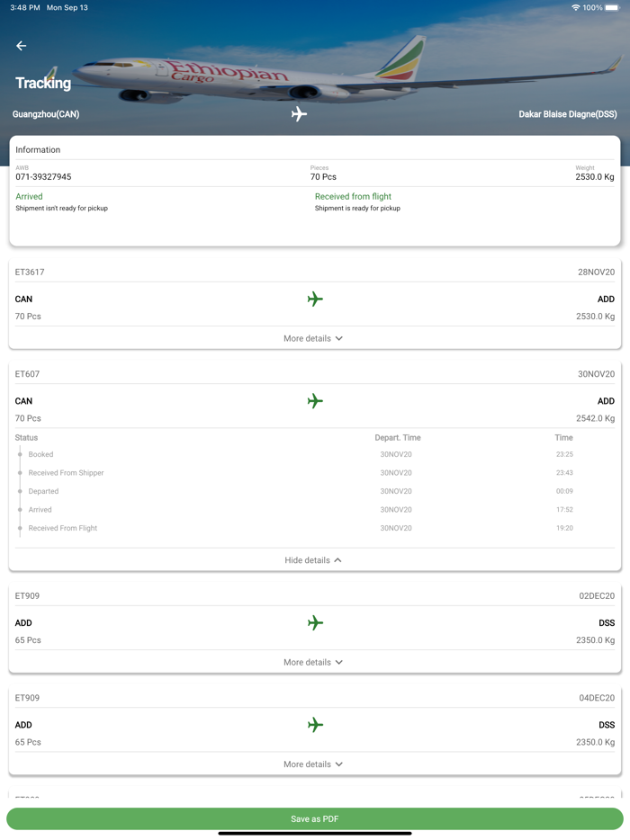This screenshot has height=840, width=630.
Task: Tap Shipment is ready for pickup text
Action: point(357,208)
